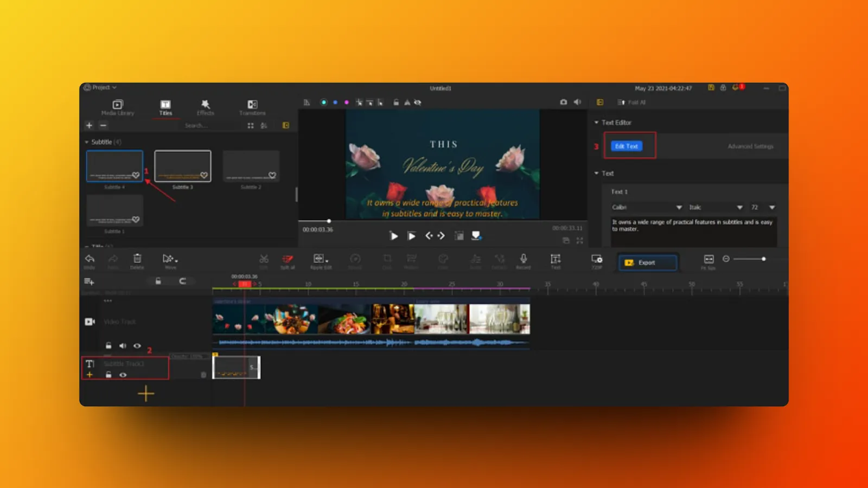Image resolution: width=868 pixels, height=488 pixels.
Task: Click Fold All in properties panel
Action: pos(631,102)
